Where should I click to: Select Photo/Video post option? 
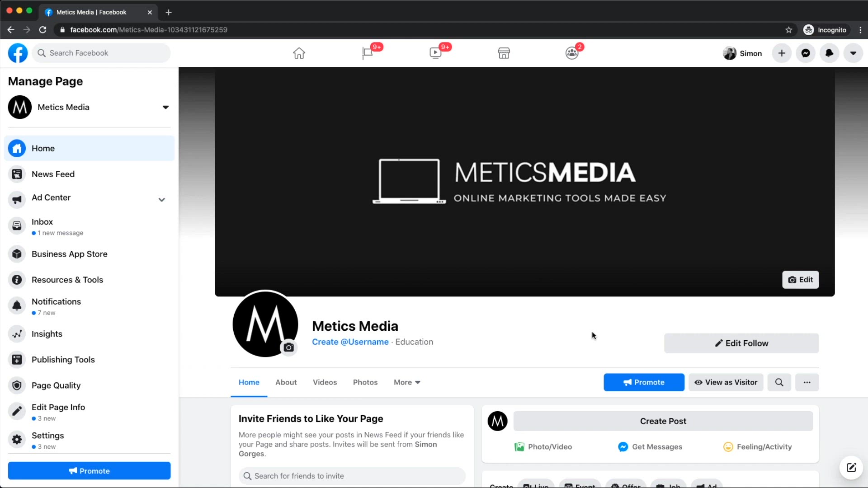coord(543,447)
